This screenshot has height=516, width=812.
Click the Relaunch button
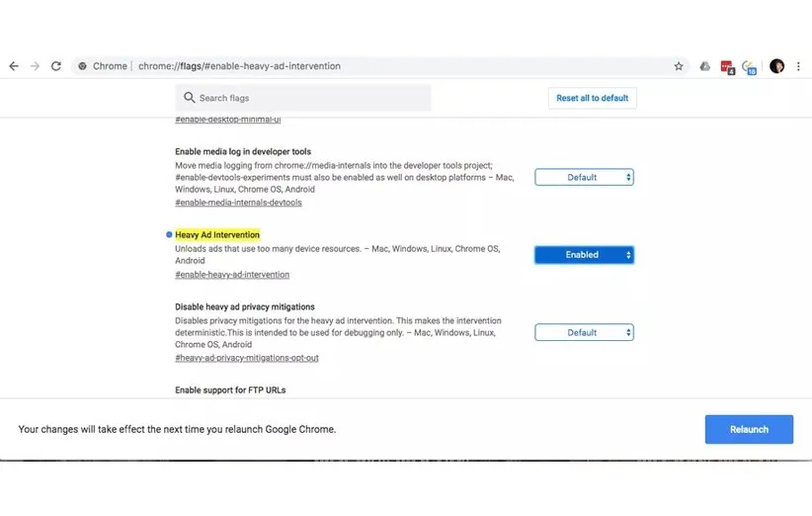pyautogui.click(x=749, y=429)
